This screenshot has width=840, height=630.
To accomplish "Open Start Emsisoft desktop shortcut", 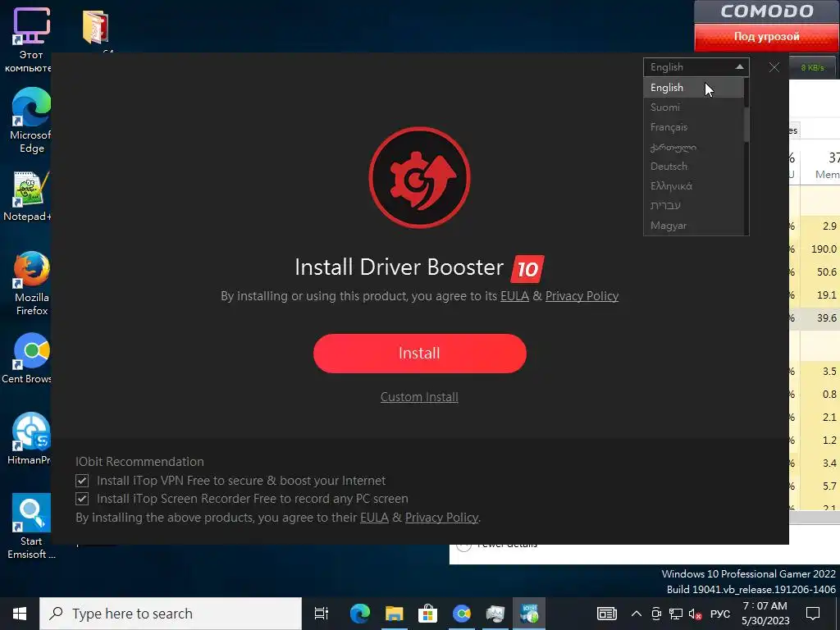I will point(30,526).
